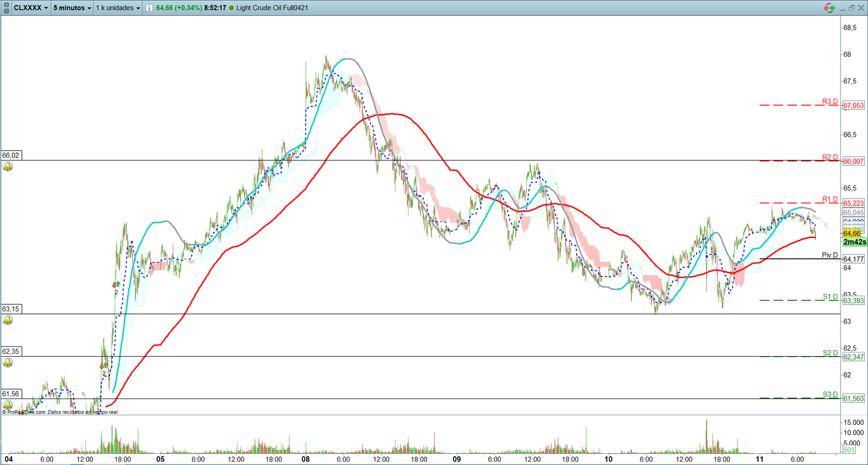
Task: Click the current price tag 64,66
Action: click(852, 233)
